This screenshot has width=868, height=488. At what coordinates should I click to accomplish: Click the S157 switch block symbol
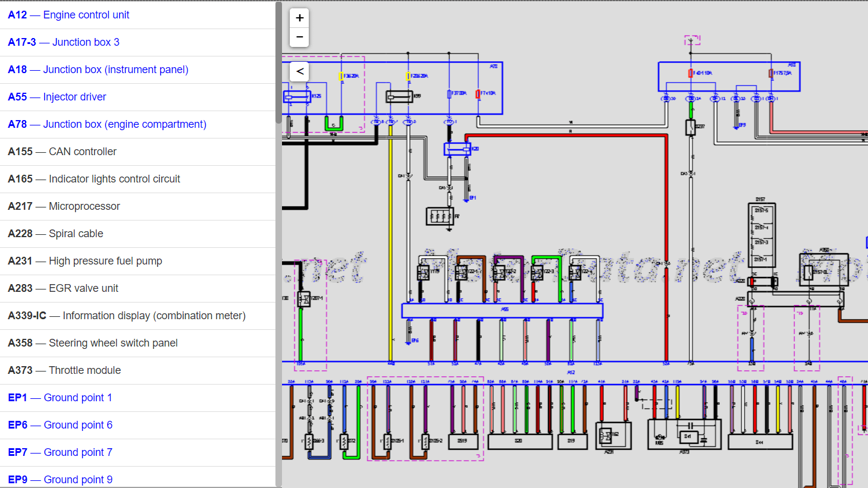tap(761, 235)
